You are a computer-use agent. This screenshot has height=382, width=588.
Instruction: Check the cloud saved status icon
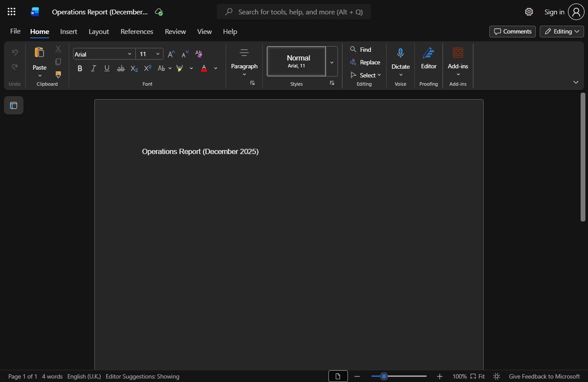tap(159, 12)
